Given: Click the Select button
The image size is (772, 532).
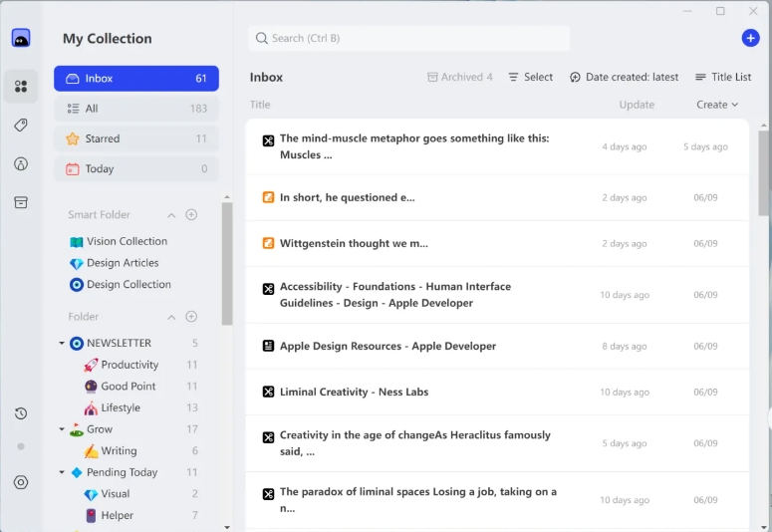Looking at the screenshot, I should (x=530, y=77).
